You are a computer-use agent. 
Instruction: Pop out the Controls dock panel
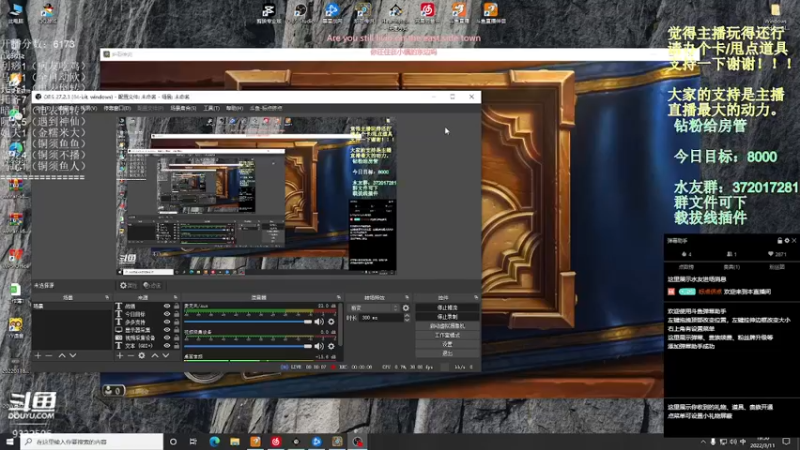tap(476, 297)
